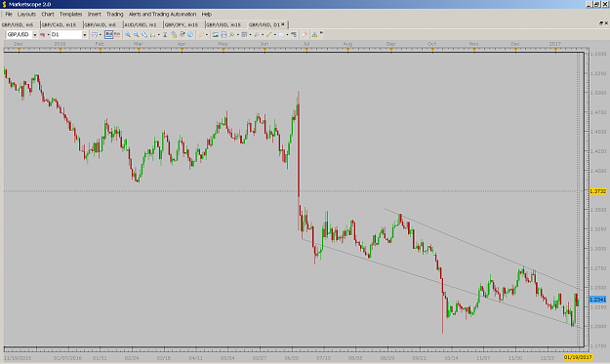610x364 pixels.
Task: Open the Layouts menu
Action: tap(26, 14)
